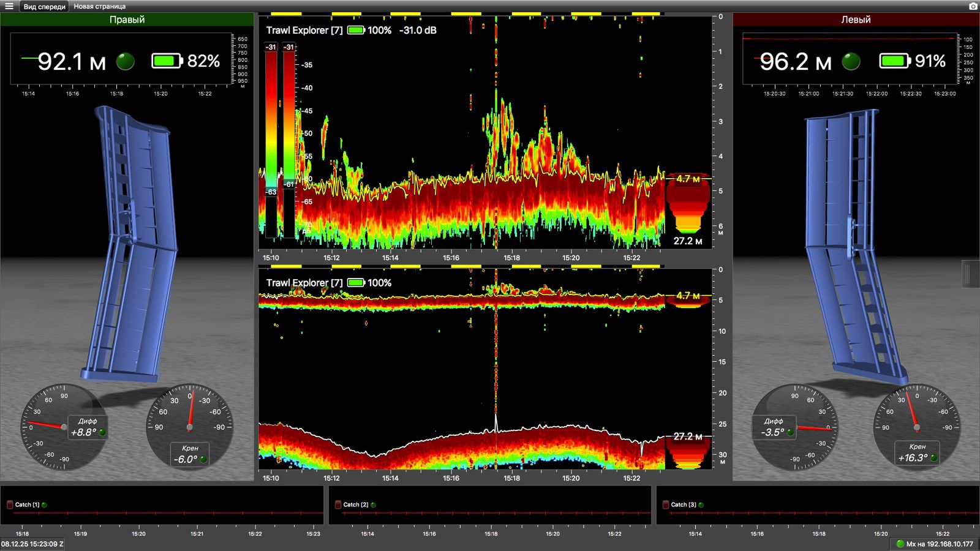The height and width of the screenshot is (551, 980).
Task: Toggle the Catch [1] red indicator box
Action: [x=10, y=504]
